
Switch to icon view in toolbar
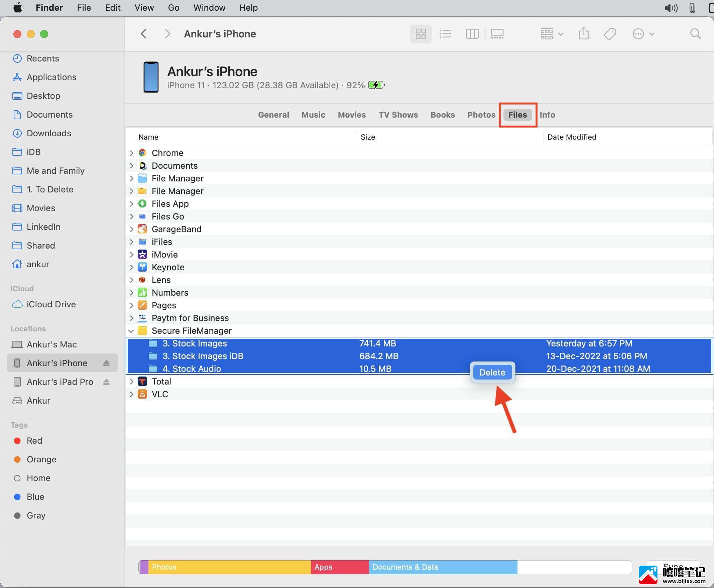421,34
